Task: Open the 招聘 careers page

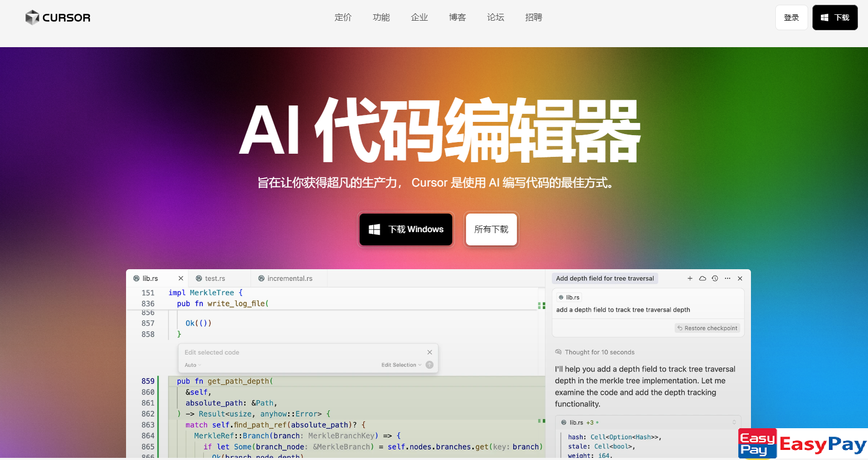Action: pyautogui.click(x=534, y=17)
